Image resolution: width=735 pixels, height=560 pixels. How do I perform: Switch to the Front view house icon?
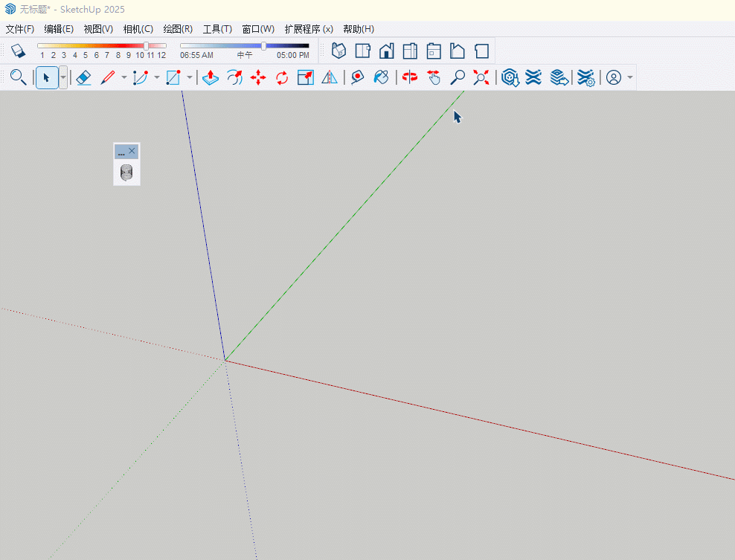click(386, 51)
